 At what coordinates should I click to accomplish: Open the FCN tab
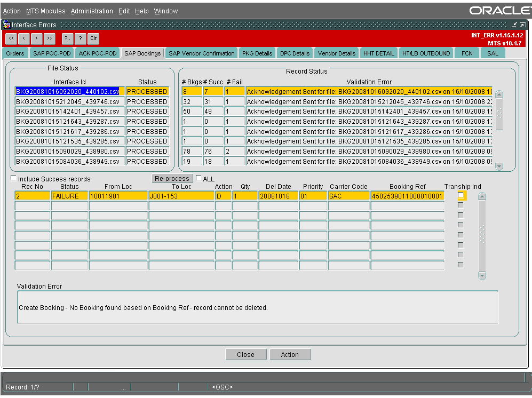point(467,53)
